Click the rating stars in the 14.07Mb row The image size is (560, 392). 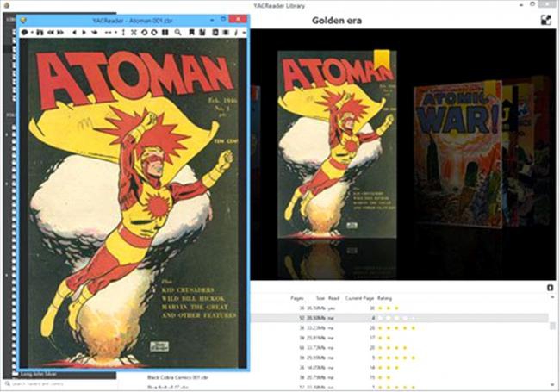point(389,368)
